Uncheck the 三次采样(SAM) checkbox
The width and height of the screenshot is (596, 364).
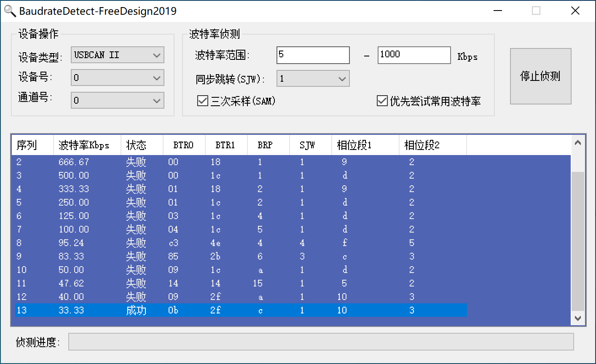click(201, 101)
